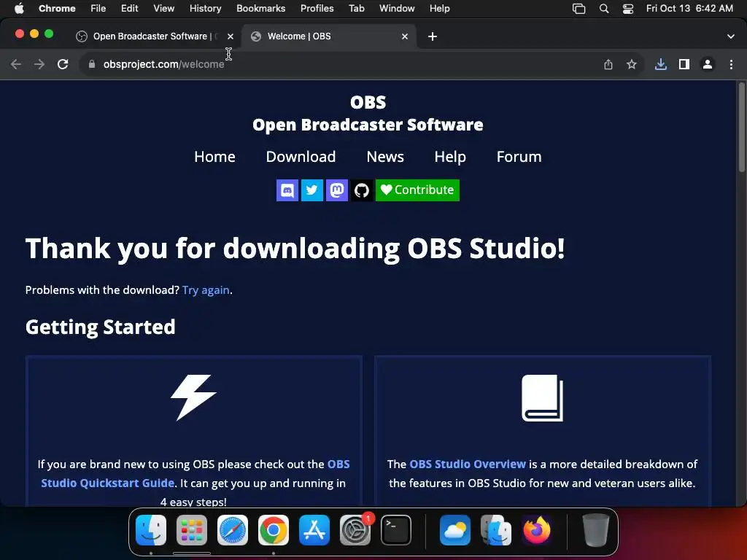Viewport: 747px width, 560px height.
Task: Click the address bar URL
Action: click(163, 64)
